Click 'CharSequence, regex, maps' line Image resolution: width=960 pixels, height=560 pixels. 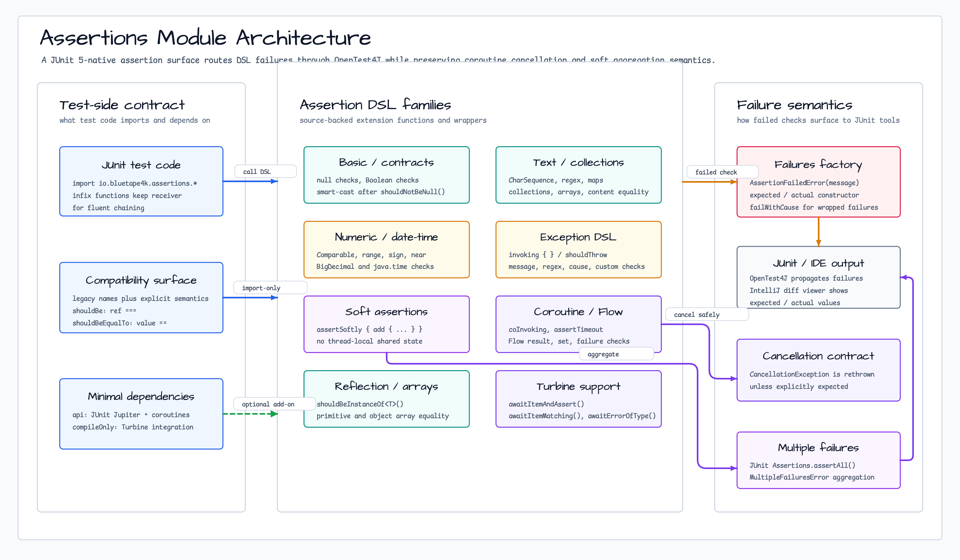coord(556,180)
